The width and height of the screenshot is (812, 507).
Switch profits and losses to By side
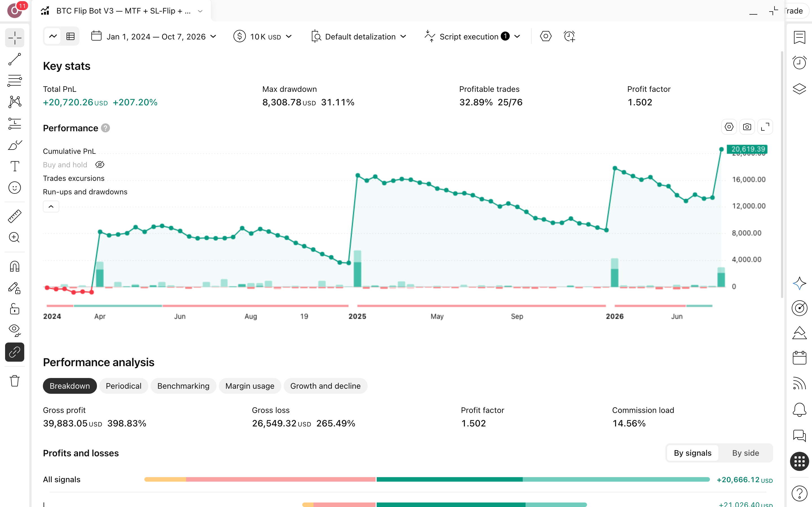tap(745, 453)
